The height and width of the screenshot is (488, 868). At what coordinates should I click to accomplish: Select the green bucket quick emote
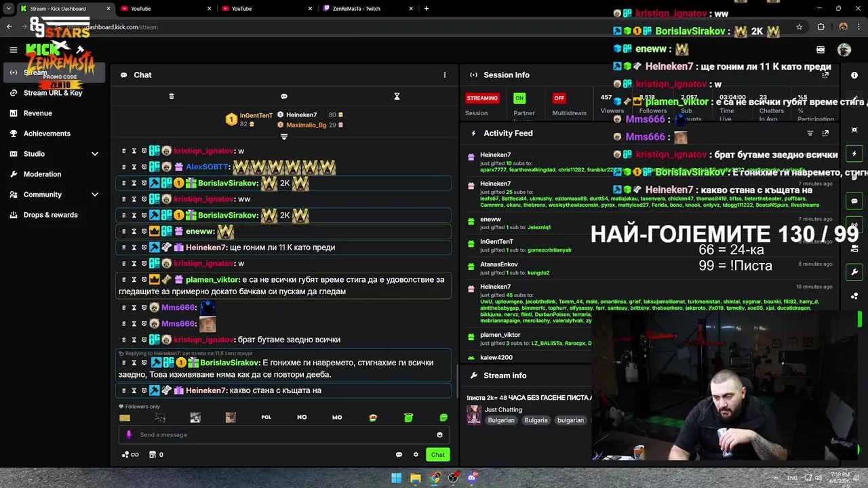(x=408, y=418)
